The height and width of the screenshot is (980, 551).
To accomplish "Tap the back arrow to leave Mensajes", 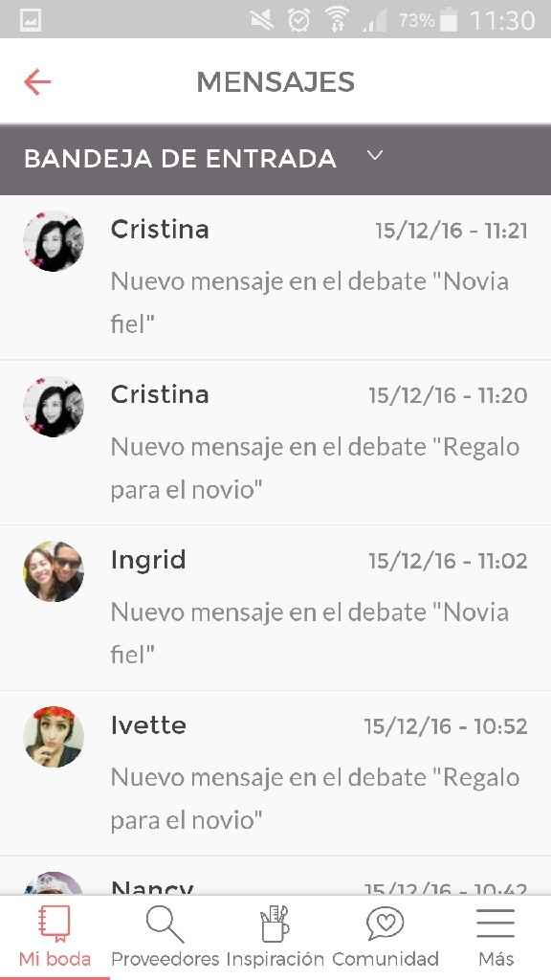I will 36,81.
